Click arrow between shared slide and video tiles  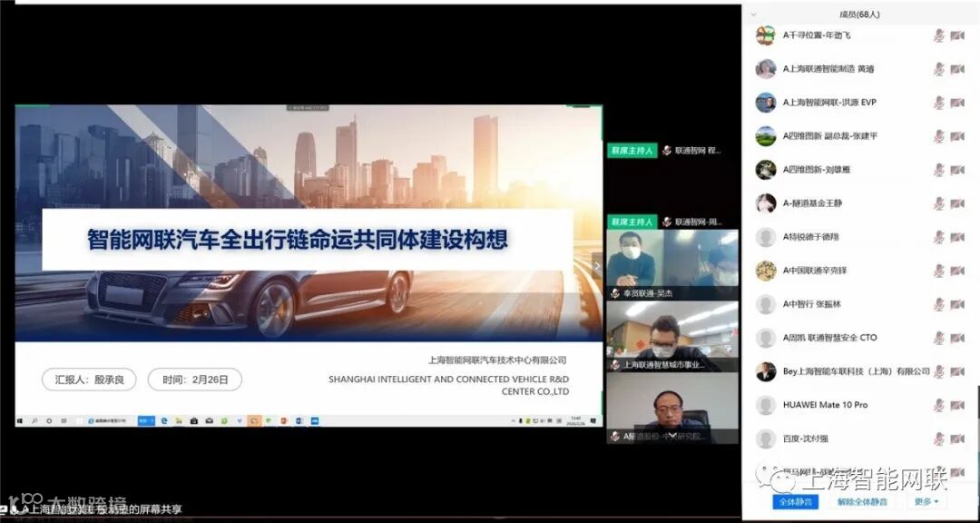597,266
